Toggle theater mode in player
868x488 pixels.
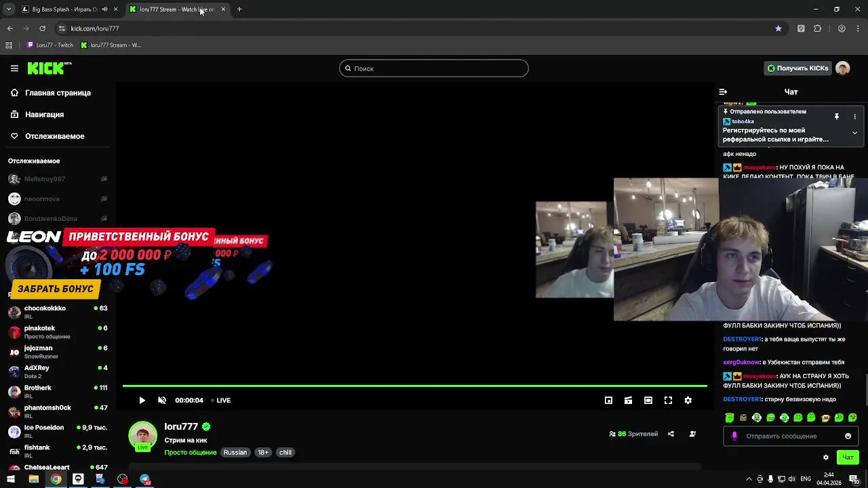648,401
